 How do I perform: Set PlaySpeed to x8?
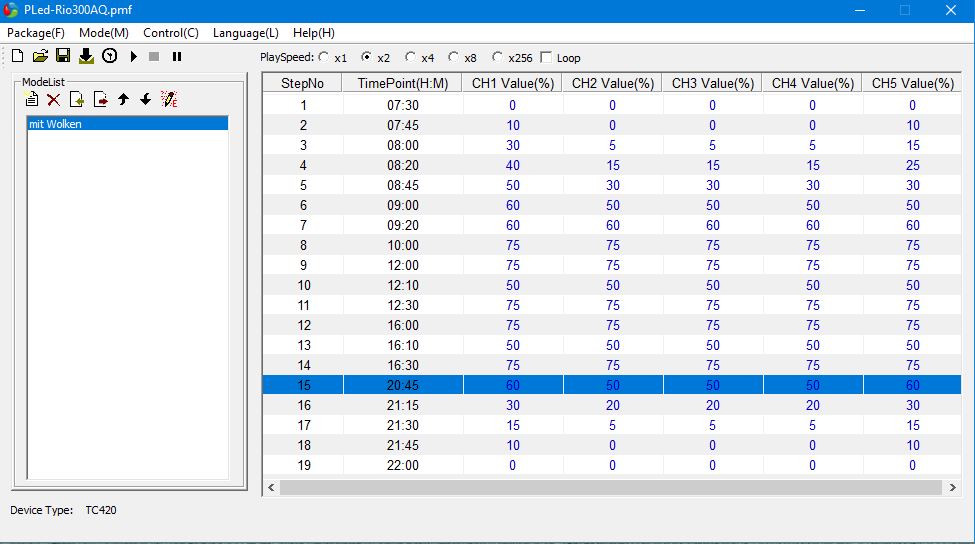[x=453, y=57]
